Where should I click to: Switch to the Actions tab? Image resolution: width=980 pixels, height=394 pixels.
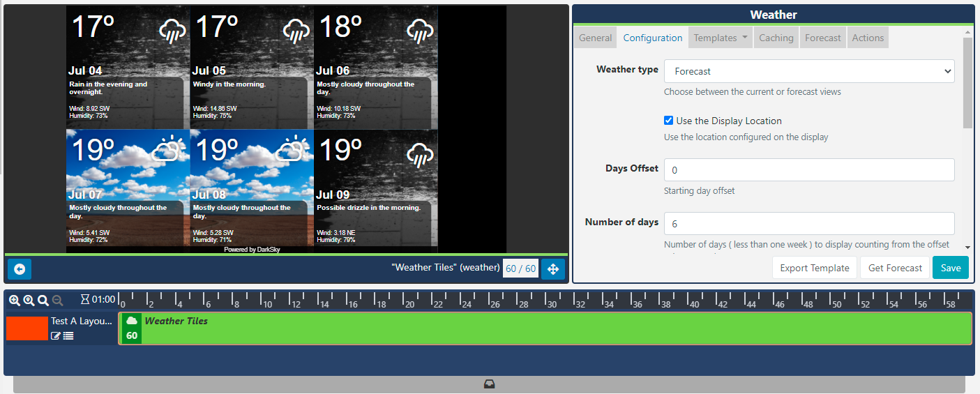pyautogui.click(x=868, y=38)
